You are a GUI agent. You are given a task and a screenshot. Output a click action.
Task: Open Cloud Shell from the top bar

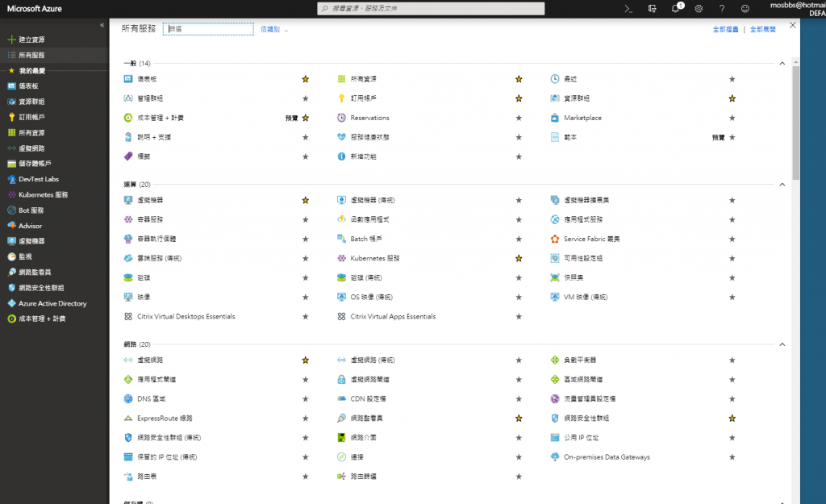(628, 8)
